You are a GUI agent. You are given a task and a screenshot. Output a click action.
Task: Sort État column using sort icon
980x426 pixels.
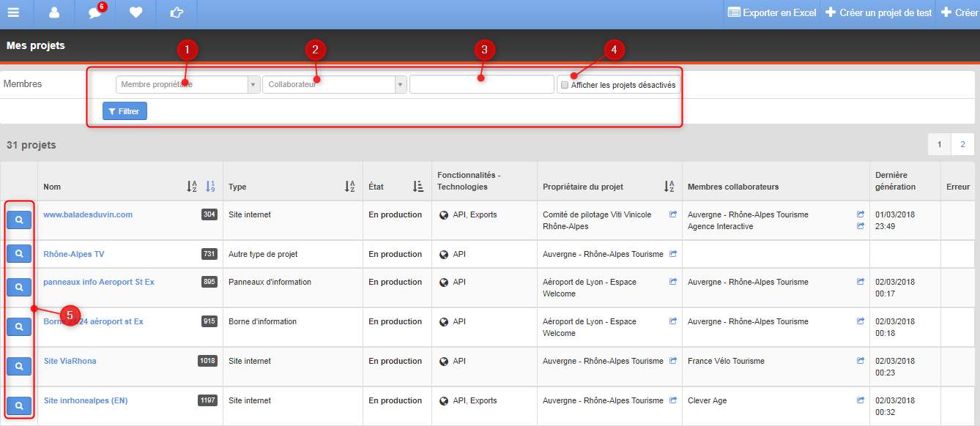[x=418, y=187]
